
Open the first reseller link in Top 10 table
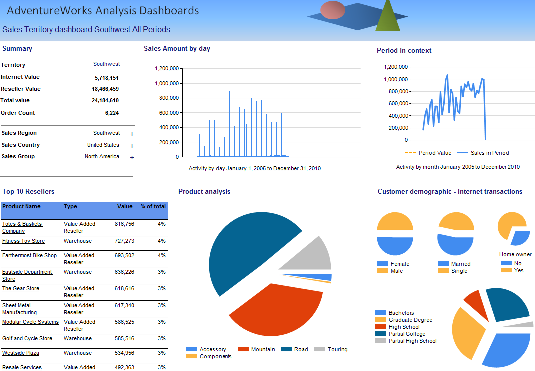pyautogui.click(x=22, y=228)
